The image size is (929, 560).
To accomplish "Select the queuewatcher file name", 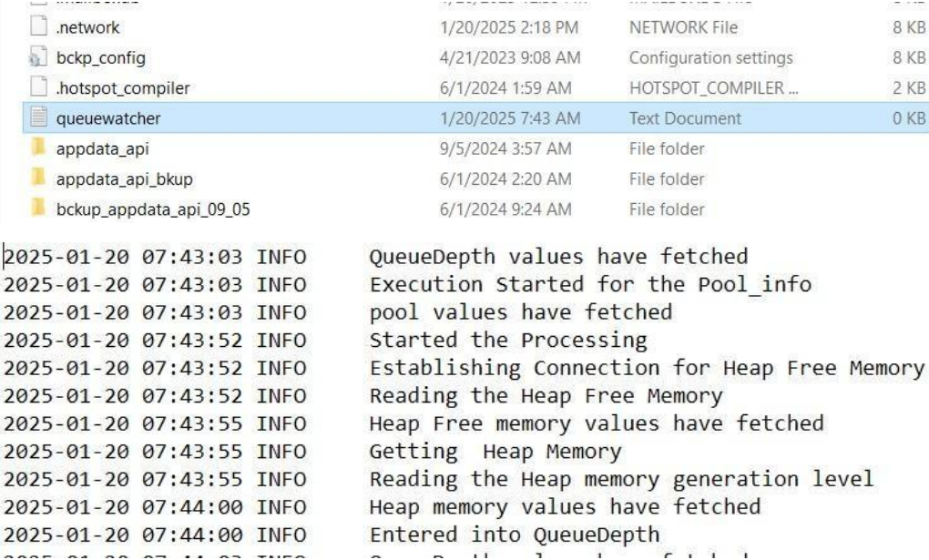I will point(97,118).
